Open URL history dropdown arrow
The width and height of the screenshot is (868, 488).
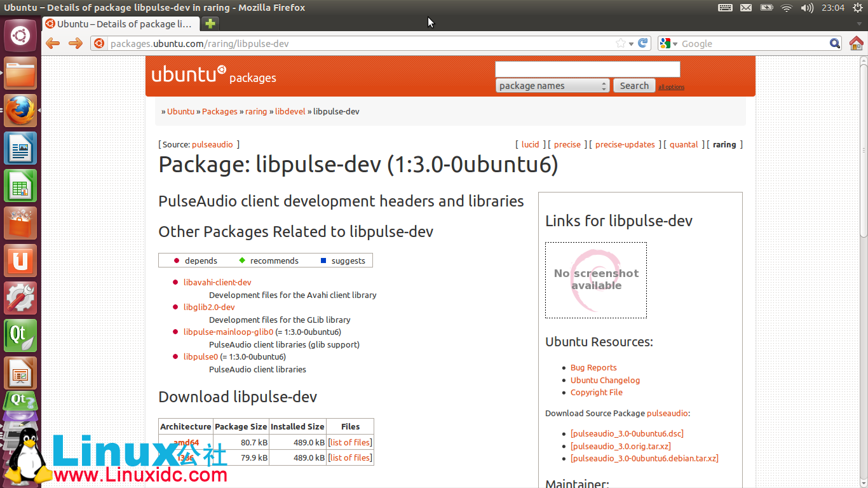[631, 44]
